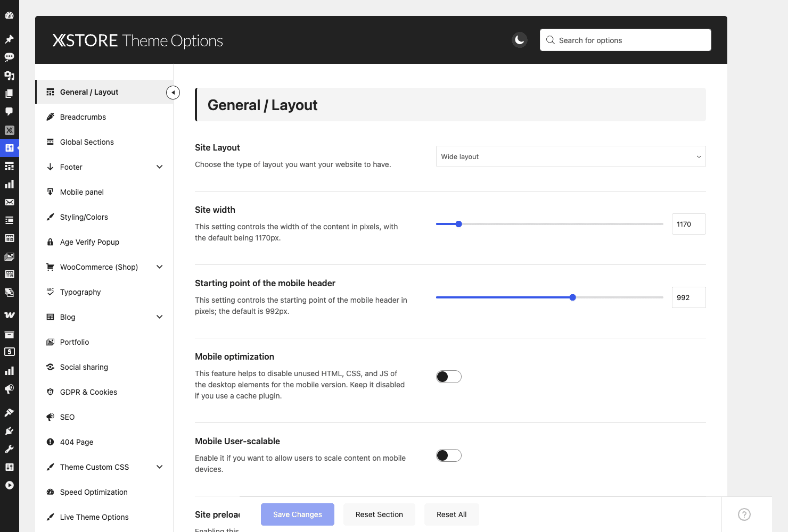This screenshot has width=788, height=532.
Task: Open Social sharing menu item
Action: click(x=104, y=367)
